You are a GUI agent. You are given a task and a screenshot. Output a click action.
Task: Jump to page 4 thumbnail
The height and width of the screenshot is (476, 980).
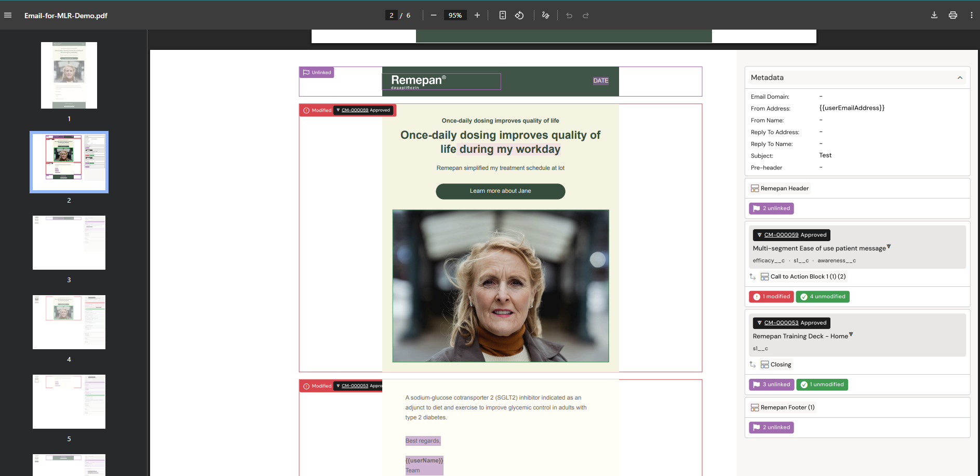coord(69,322)
